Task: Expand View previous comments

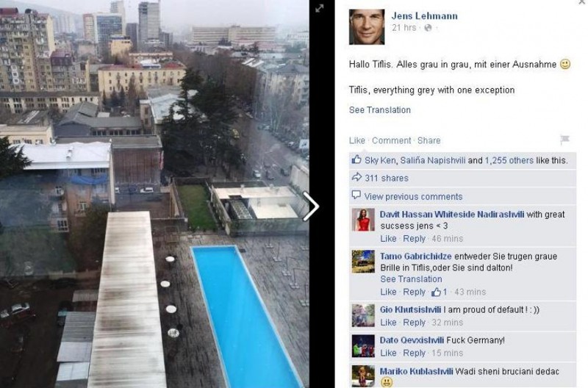Action: pos(413,196)
